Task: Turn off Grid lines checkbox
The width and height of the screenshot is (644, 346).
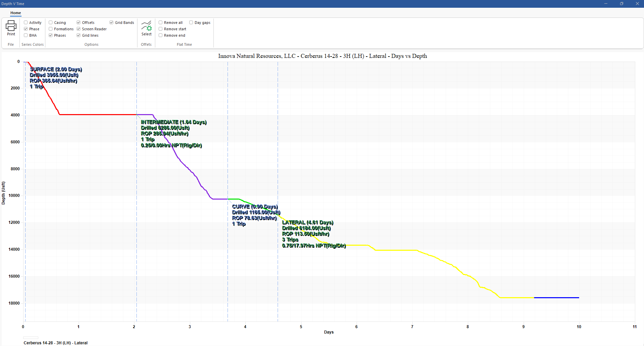Action: 78,35
